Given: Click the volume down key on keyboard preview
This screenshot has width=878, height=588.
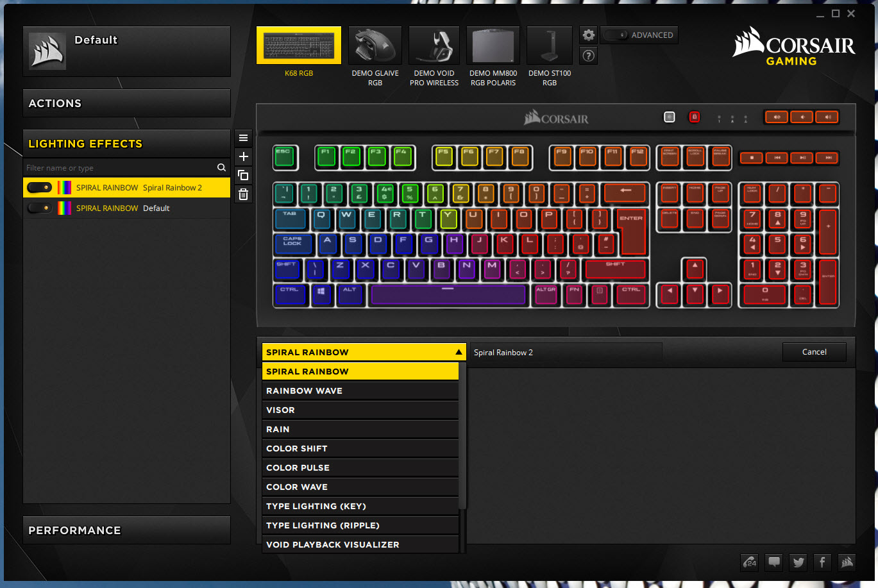Looking at the screenshot, I should coord(802,117).
